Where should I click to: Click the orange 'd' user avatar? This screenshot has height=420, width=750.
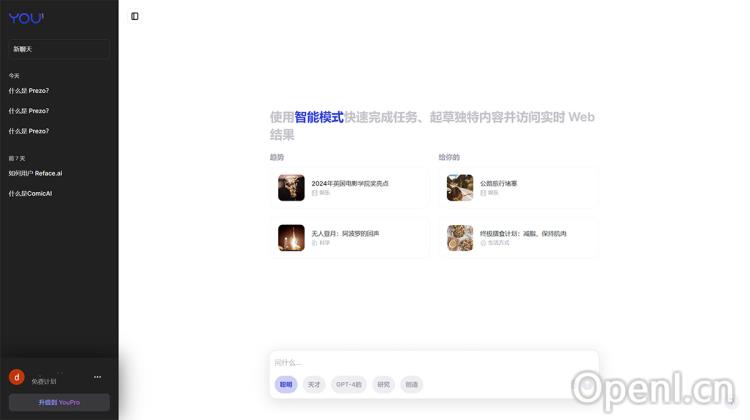click(16, 377)
